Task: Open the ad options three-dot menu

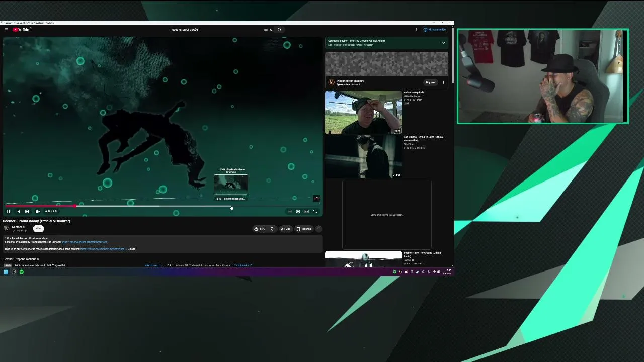Action: click(443, 82)
